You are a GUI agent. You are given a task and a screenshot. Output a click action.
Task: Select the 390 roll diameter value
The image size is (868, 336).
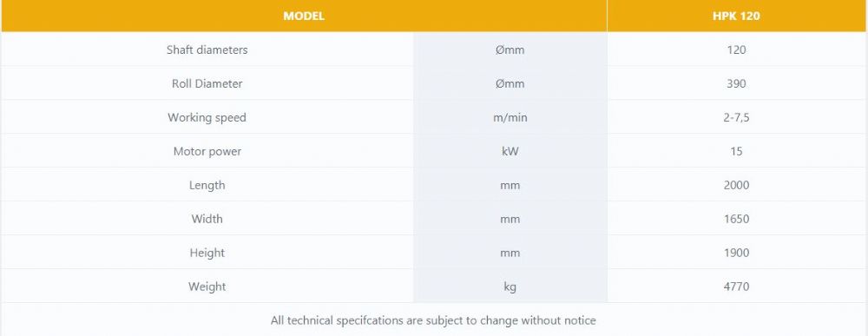[736, 83]
